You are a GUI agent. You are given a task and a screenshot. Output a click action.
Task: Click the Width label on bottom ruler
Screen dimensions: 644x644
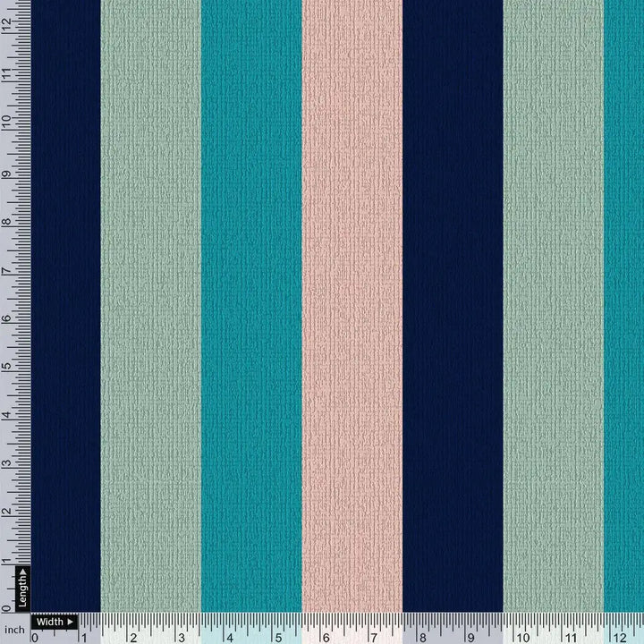49,622
